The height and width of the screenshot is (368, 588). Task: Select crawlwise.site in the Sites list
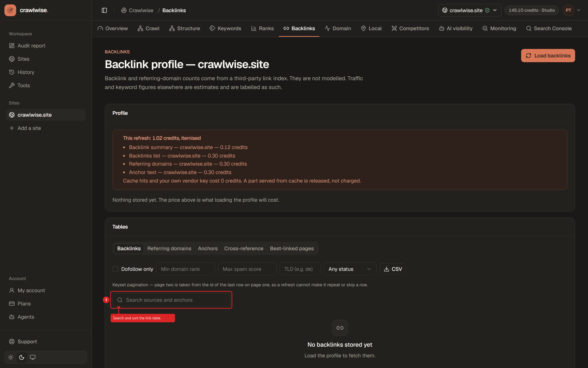tap(46, 115)
